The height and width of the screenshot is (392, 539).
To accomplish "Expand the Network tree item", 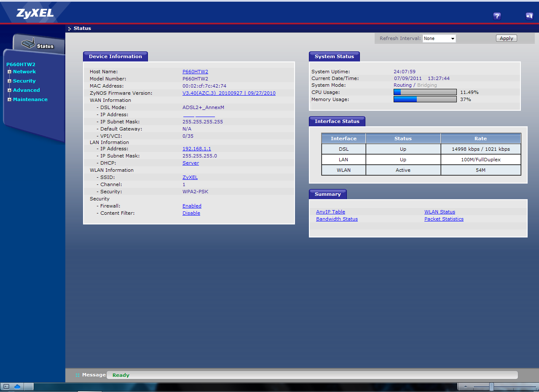I will 9,71.
